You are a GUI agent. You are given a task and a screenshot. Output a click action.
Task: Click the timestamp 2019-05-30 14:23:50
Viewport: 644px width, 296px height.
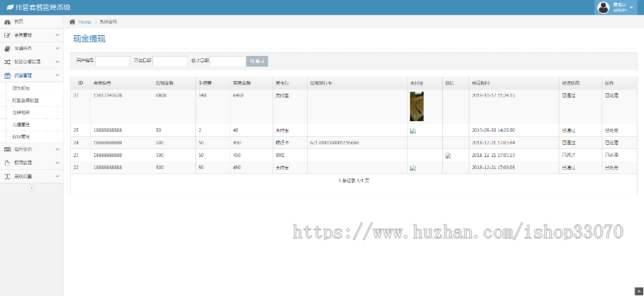click(x=493, y=130)
